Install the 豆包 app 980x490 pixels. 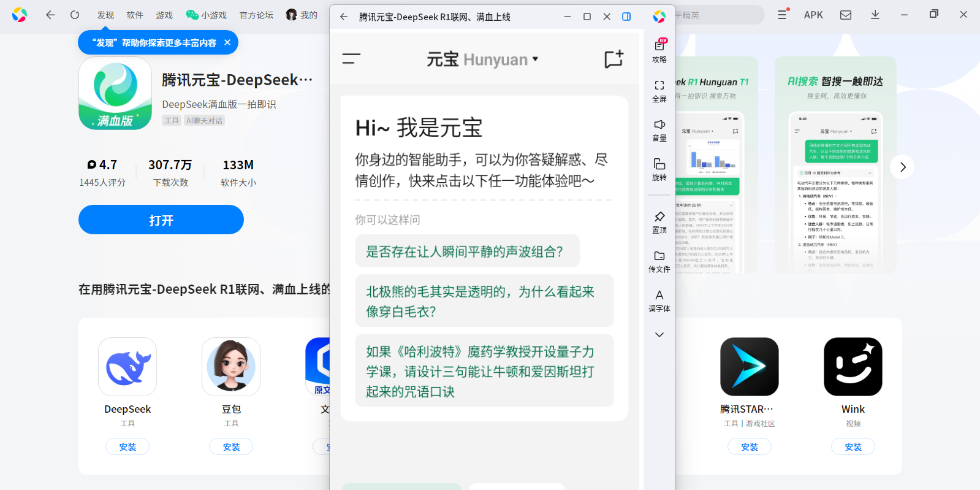pyautogui.click(x=231, y=446)
